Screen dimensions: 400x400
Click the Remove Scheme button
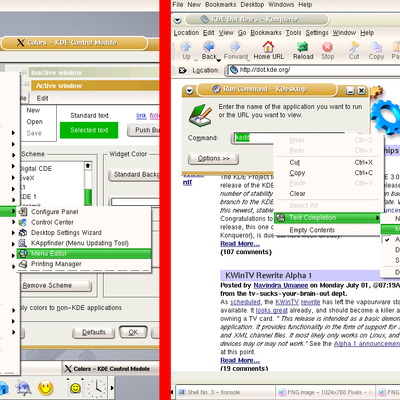pyautogui.click(x=56, y=286)
